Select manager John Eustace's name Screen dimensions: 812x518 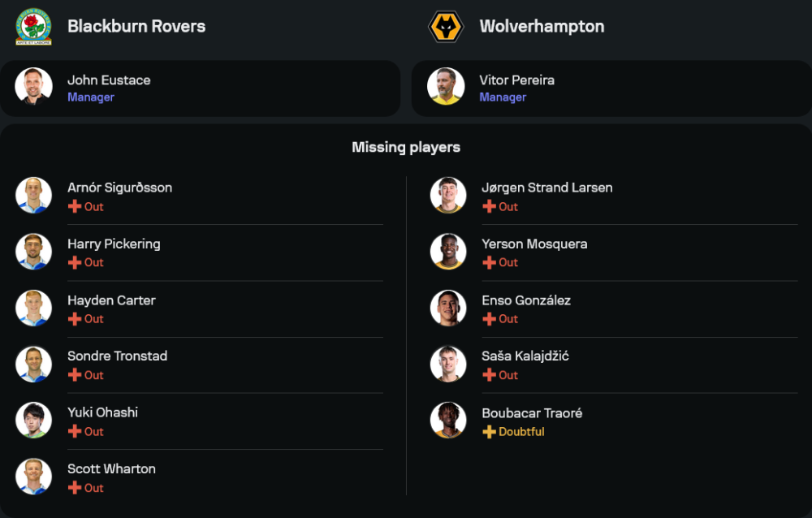[109, 80]
